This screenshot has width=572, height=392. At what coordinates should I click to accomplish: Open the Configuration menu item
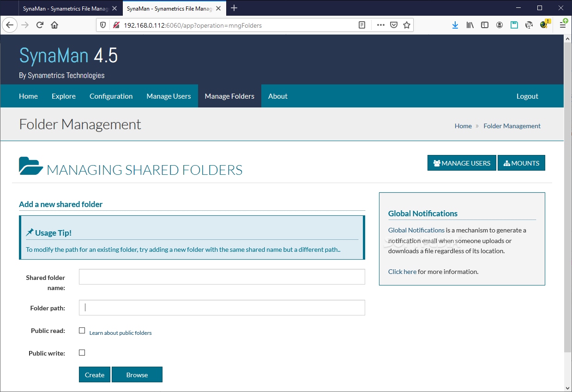click(x=111, y=96)
